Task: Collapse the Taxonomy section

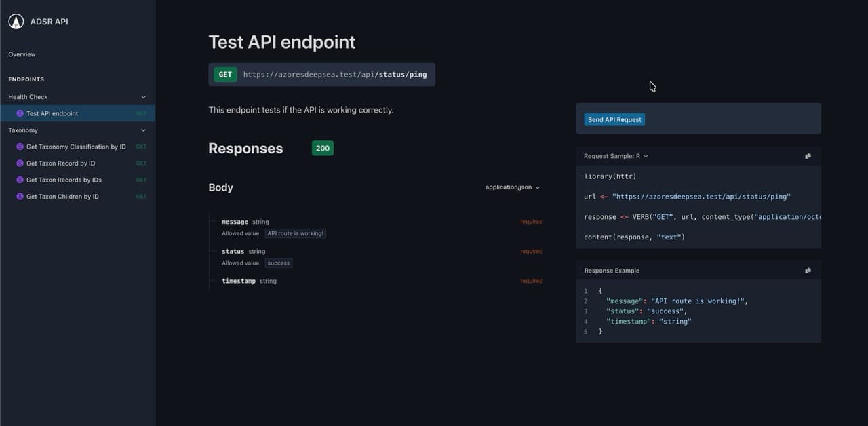Action: pyautogui.click(x=143, y=130)
